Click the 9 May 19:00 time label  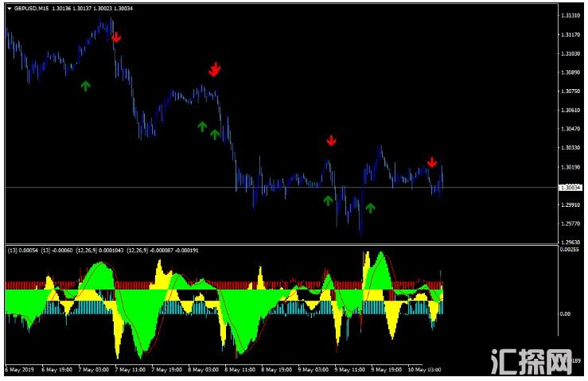tap(387, 370)
